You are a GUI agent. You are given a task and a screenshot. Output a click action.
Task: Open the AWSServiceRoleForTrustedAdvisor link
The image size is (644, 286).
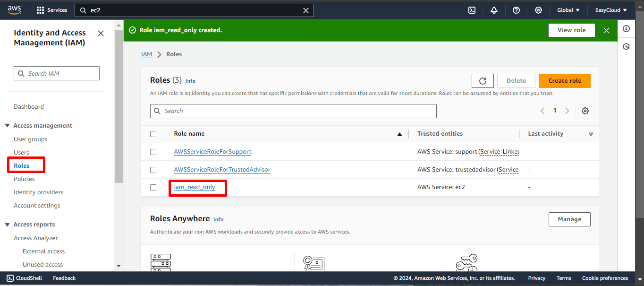coord(222,170)
